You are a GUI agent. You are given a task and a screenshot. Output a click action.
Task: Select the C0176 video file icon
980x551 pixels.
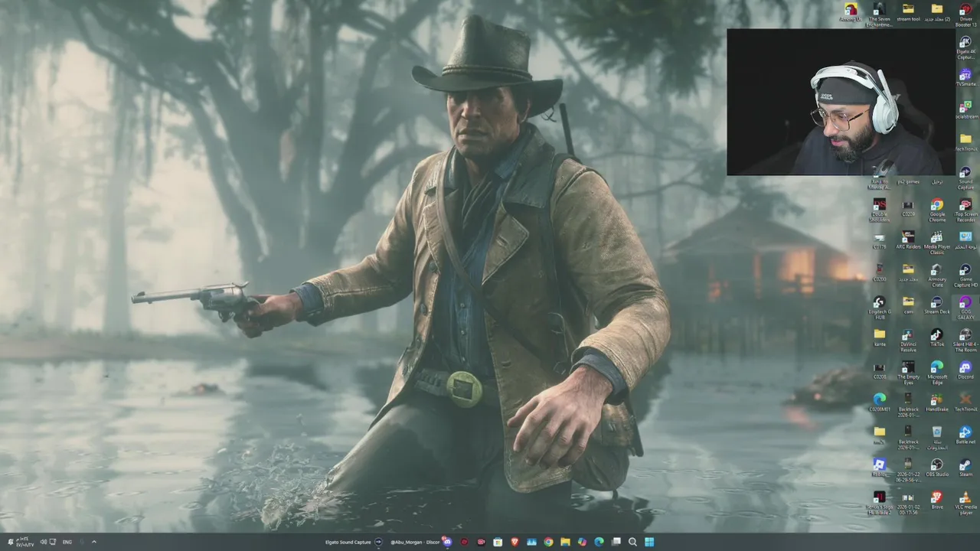point(879,240)
